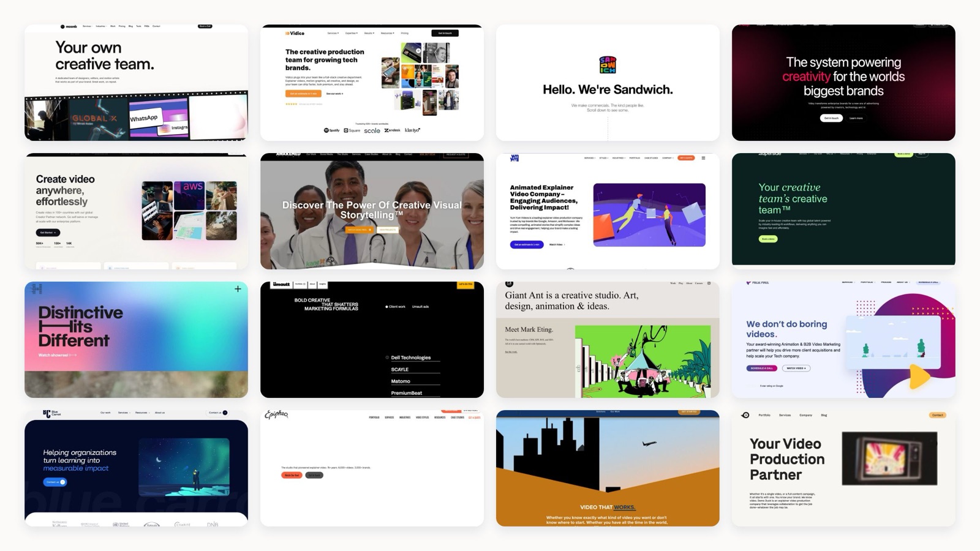Click the plus icon on gradient card

[238, 289]
